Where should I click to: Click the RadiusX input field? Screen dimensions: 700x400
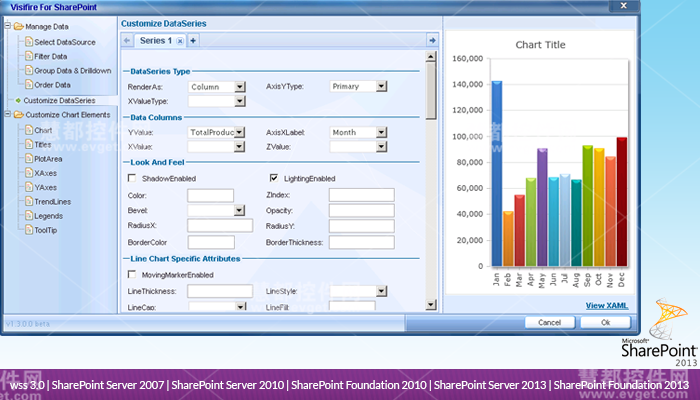tap(220, 225)
